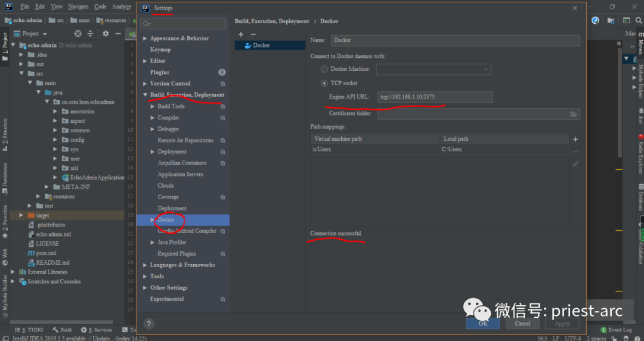
Task: Open EchoAdminApplication class in project tree
Action: (93, 178)
